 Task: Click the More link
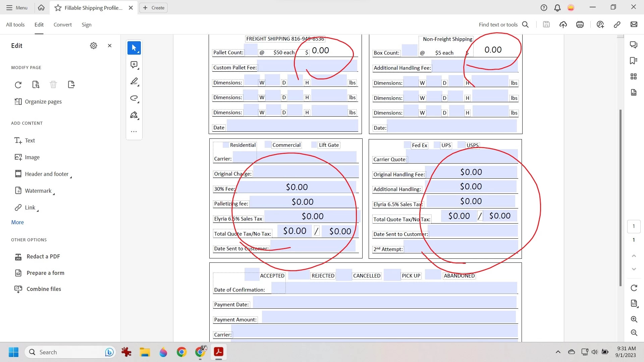click(17, 222)
